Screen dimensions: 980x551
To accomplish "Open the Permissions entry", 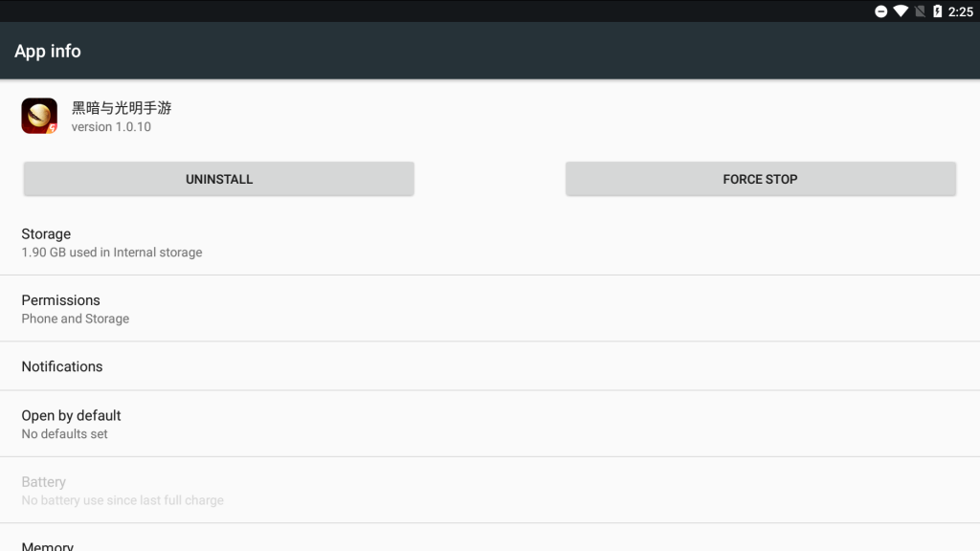I will pyautogui.click(x=60, y=300).
